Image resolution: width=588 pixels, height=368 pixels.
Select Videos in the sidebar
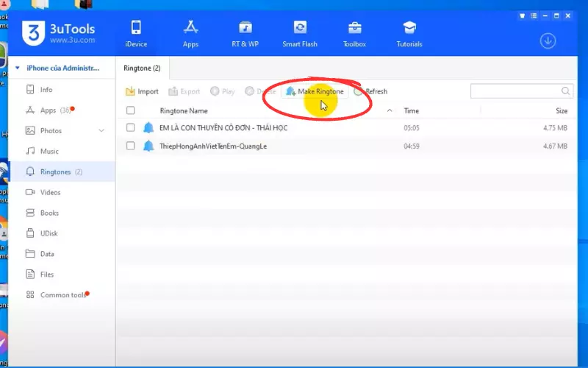pyautogui.click(x=62, y=192)
